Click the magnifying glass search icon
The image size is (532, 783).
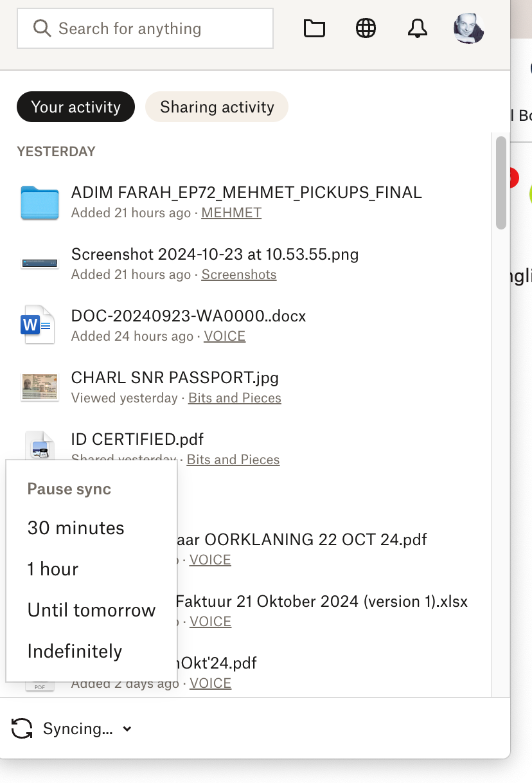41,28
